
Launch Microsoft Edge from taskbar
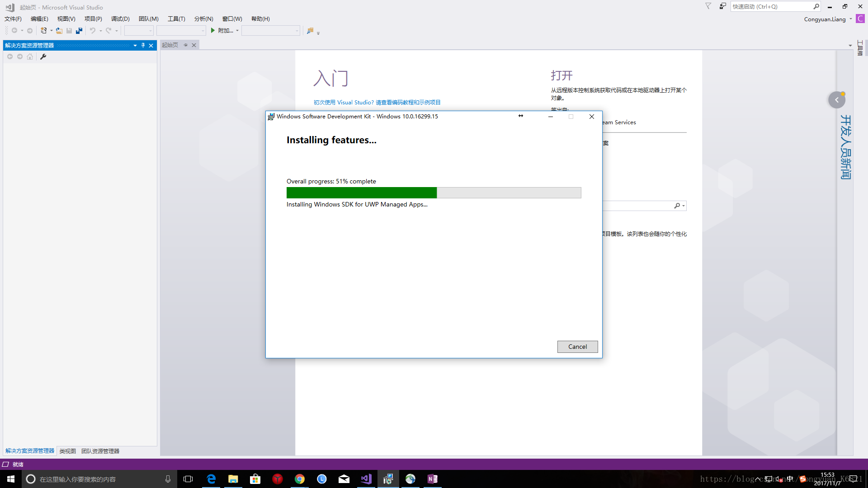pos(211,479)
